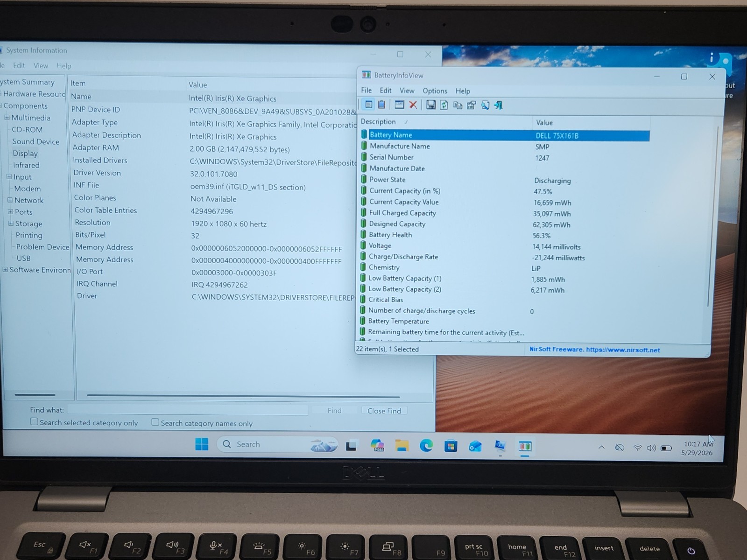Screen dimensions: 747x560
Task: Open Outlook from the taskbar
Action: tap(475, 446)
